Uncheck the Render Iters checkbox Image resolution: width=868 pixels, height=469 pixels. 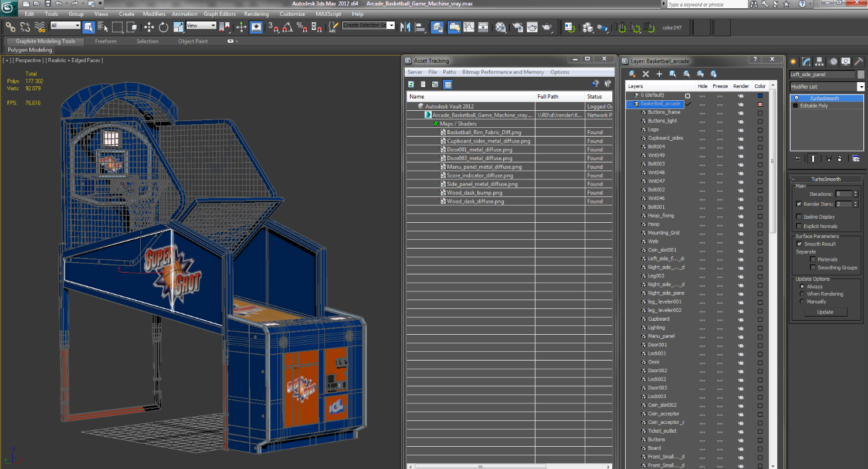tap(799, 204)
